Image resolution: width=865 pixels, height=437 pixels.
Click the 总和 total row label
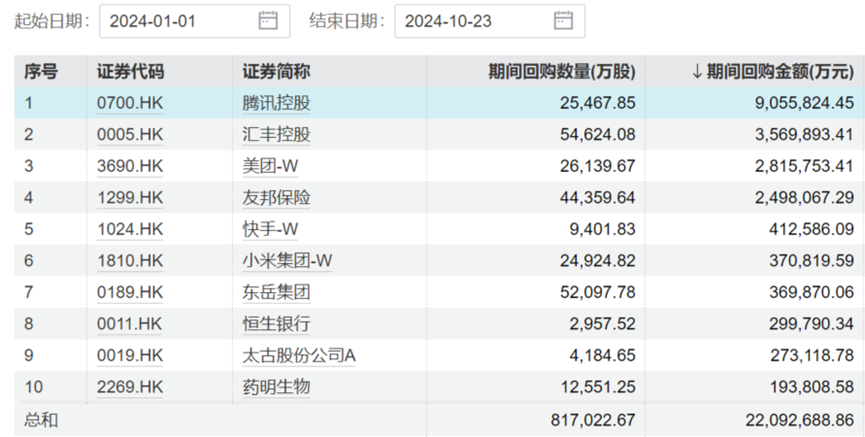[x=40, y=420]
